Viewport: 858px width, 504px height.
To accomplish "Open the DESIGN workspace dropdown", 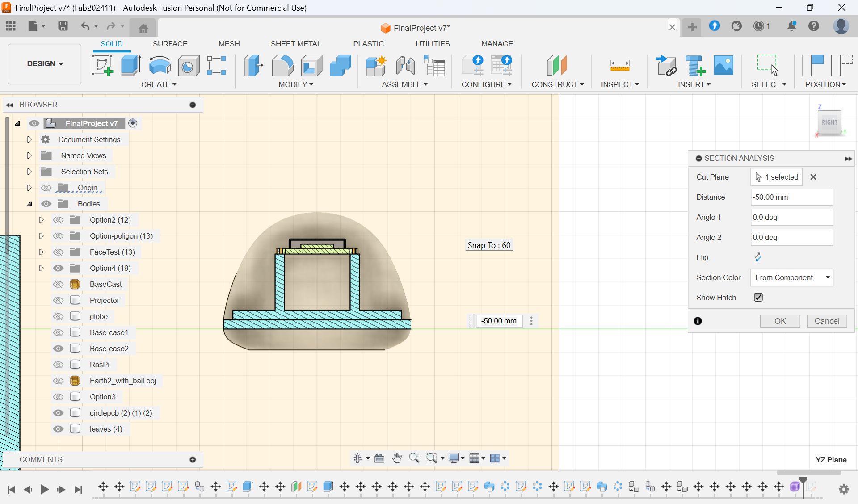I will click(45, 63).
